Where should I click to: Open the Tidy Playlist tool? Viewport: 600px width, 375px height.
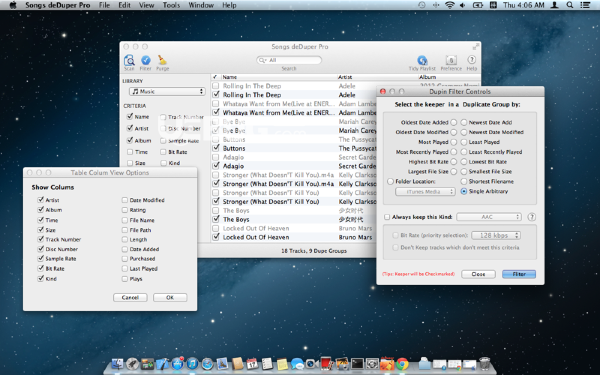click(x=422, y=60)
